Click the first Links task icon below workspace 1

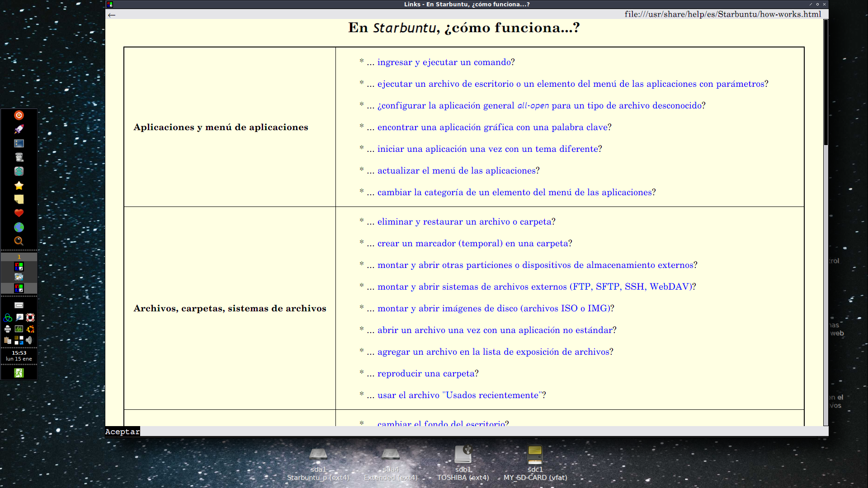19,267
